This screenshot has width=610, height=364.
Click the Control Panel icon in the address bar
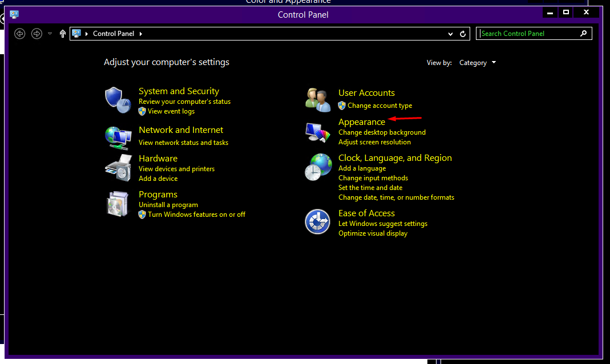[x=76, y=34]
